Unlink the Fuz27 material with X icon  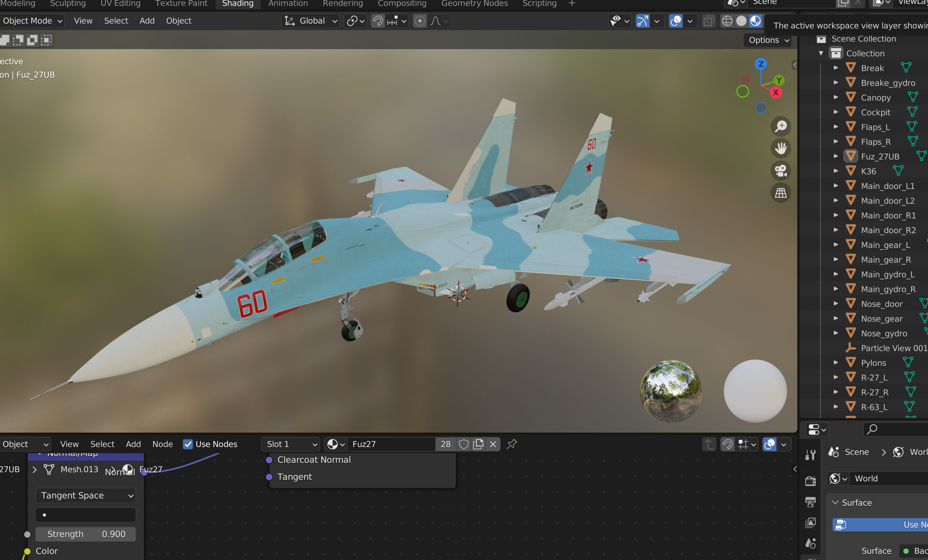coord(493,444)
